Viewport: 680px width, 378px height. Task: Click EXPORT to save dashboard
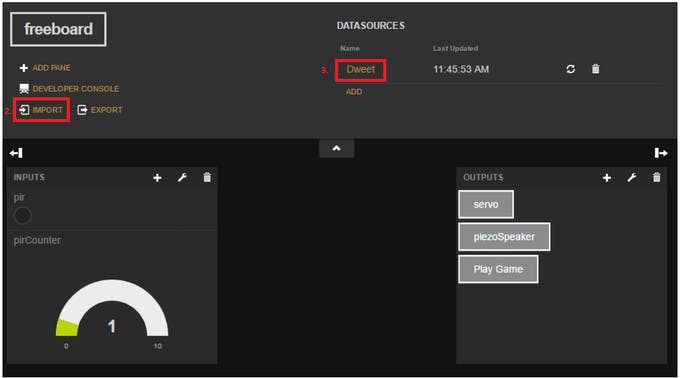[x=100, y=110]
